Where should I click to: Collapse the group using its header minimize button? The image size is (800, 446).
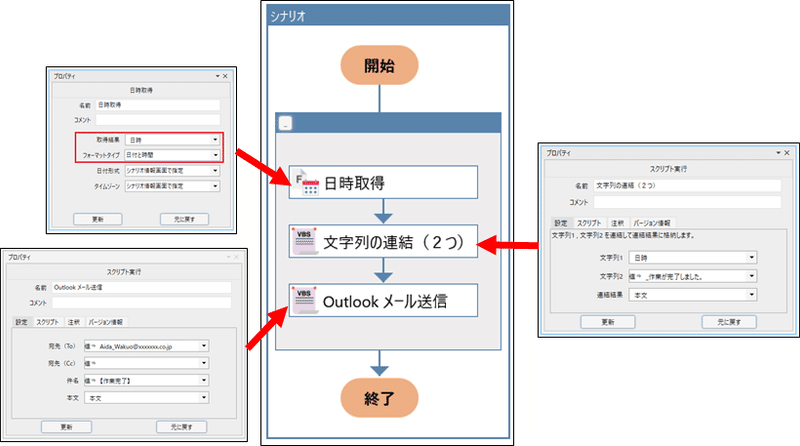[285, 123]
